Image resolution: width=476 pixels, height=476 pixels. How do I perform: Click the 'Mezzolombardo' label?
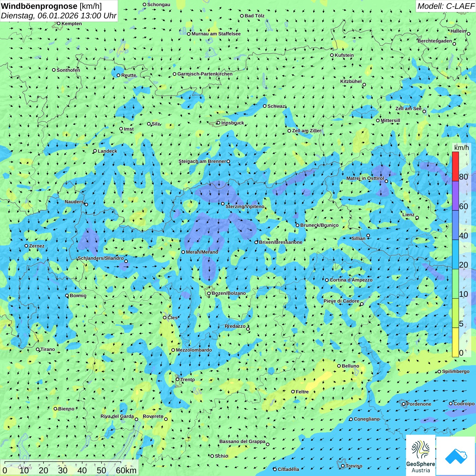pyautogui.click(x=194, y=350)
